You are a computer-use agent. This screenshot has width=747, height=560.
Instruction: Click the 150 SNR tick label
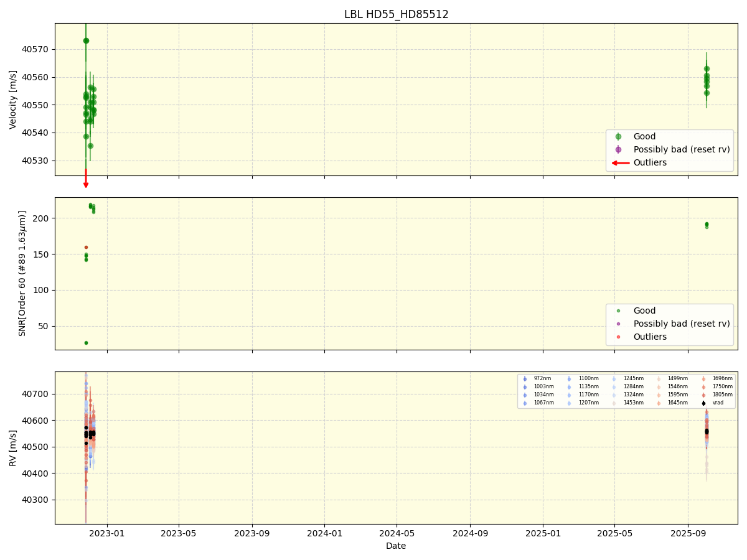[x=41, y=254]
